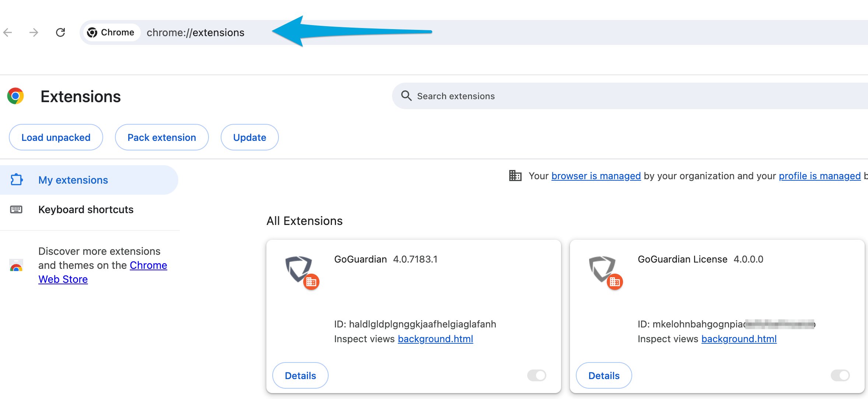Click the Web Store icon in sidebar
868x399 pixels.
point(16,265)
